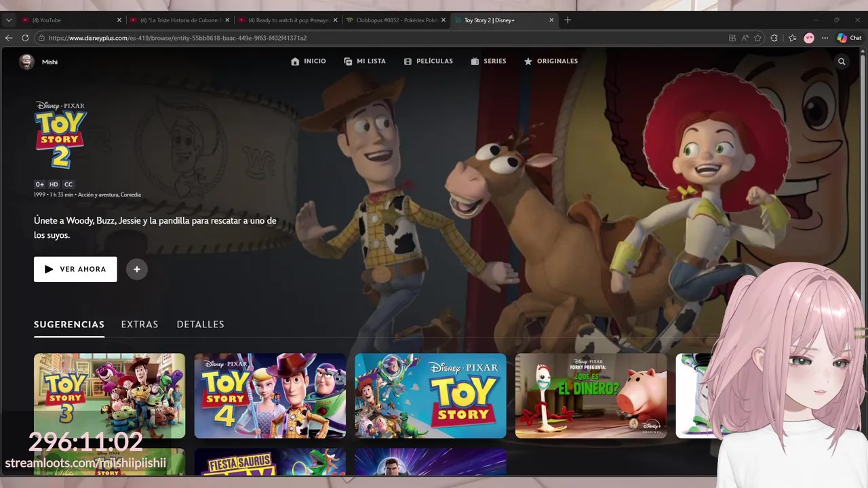Open the Toy Story 3 thumbnail
868x488 pixels.
click(109, 396)
